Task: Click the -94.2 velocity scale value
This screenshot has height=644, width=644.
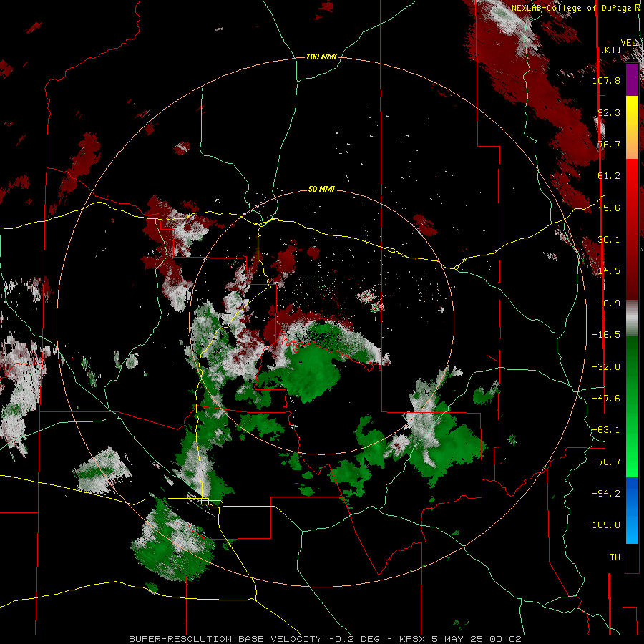Action: coord(606,493)
